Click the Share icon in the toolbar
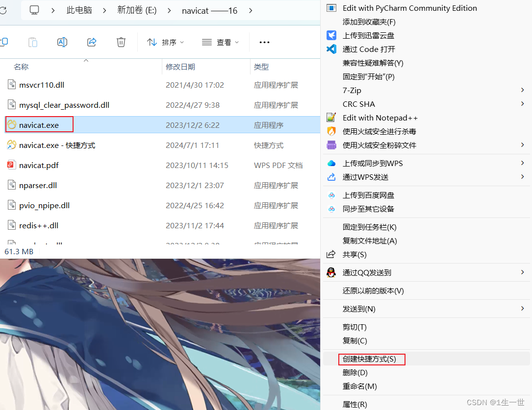This screenshot has width=532, height=410. pyautogui.click(x=91, y=42)
